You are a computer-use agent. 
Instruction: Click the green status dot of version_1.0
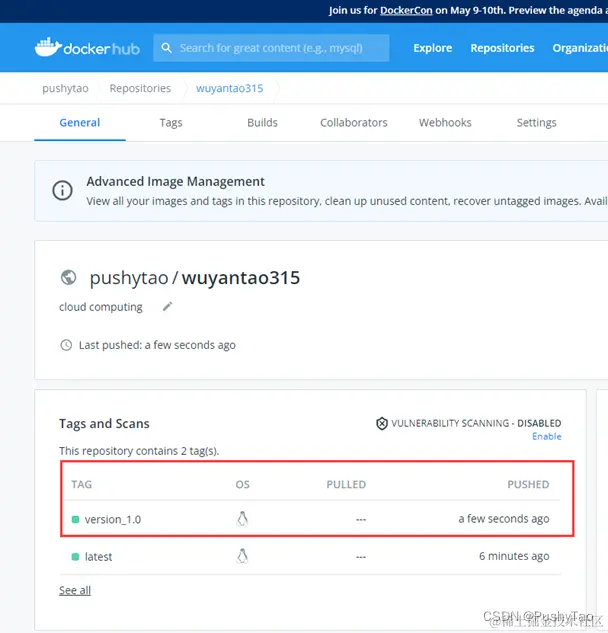click(x=75, y=519)
